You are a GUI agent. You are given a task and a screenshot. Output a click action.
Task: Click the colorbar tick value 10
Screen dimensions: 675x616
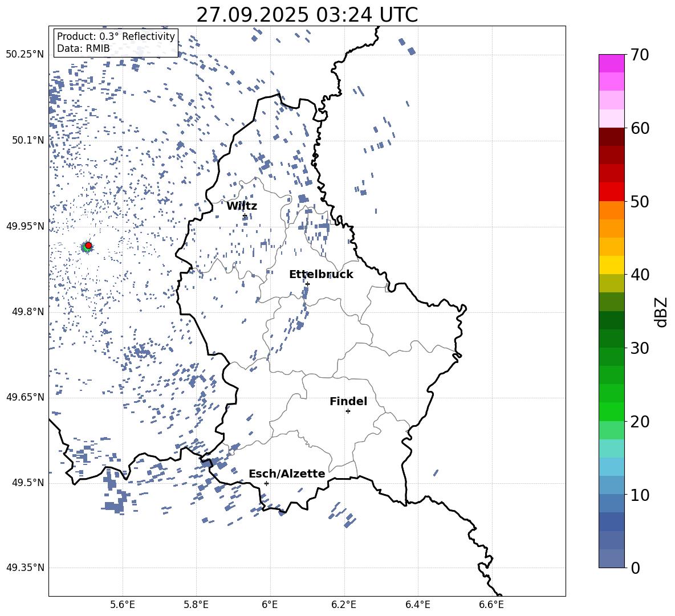pyautogui.click(x=640, y=495)
